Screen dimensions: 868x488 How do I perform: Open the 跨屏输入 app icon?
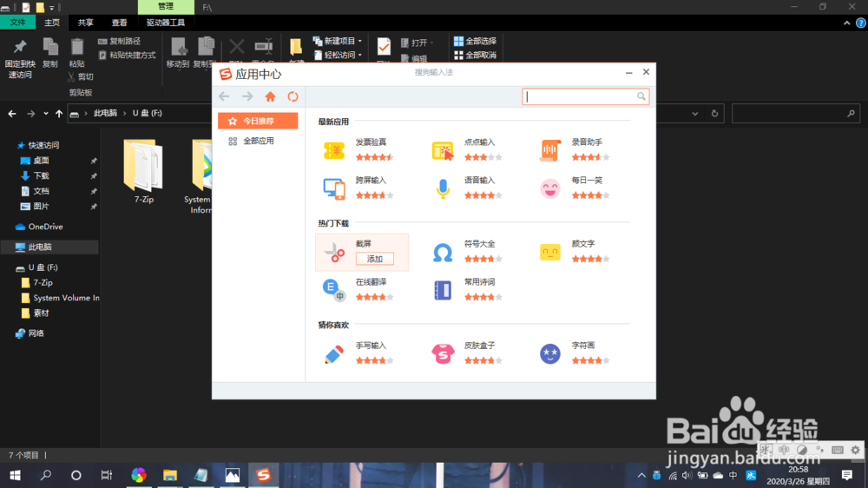point(334,189)
